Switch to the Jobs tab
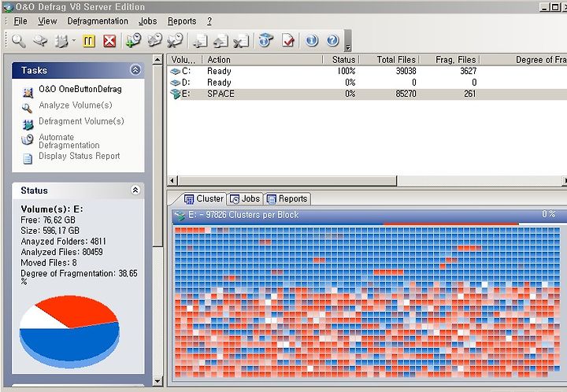 pyautogui.click(x=245, y=199)
